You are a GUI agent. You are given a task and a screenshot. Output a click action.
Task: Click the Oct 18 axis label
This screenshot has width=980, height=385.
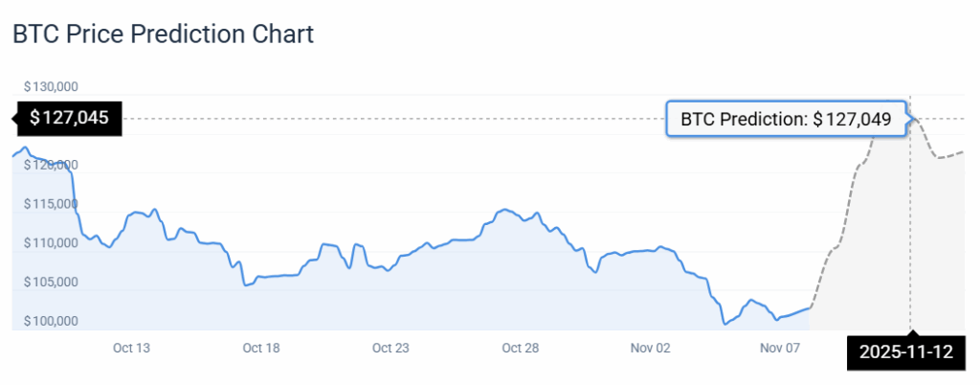pyautogui.click(x=260, y=348)
